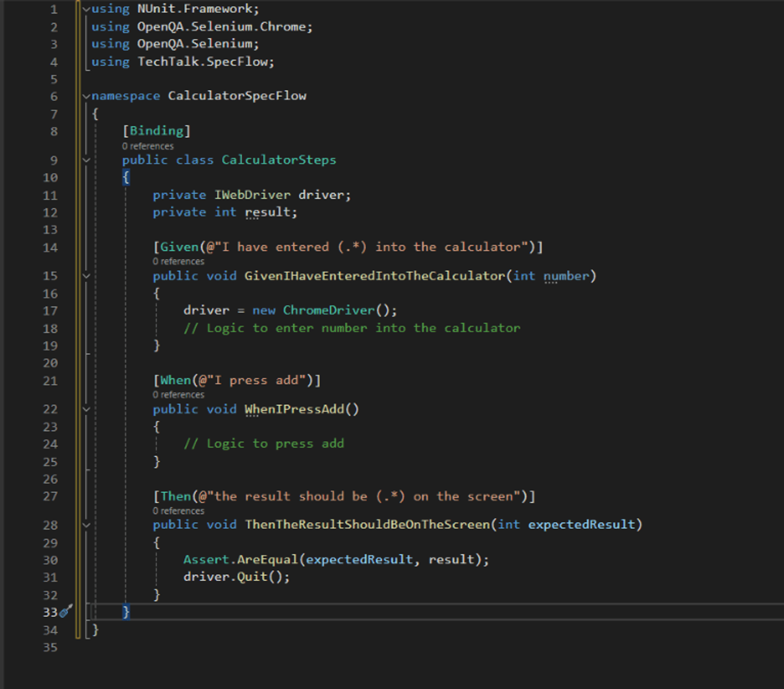This screenshot has width=784, height=689.
Task: Click Assert on line 30
Action: coord(207,560)
